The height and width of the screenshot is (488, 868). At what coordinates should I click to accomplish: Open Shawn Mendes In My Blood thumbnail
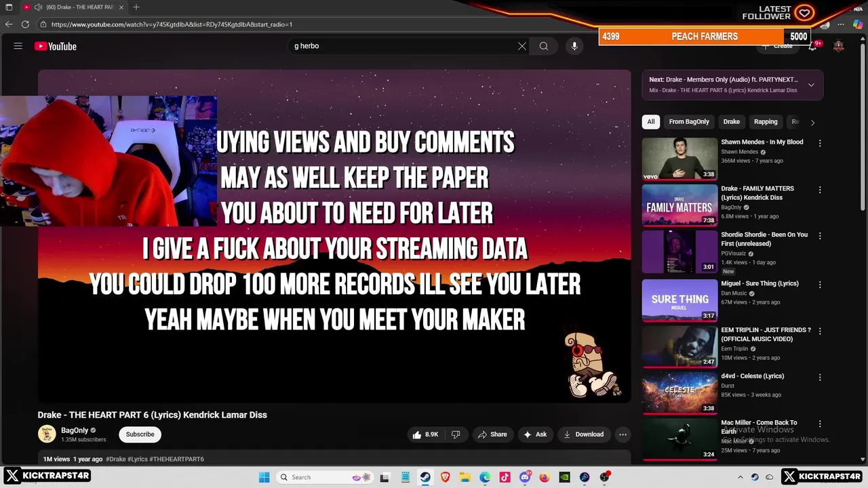[679, 159]
